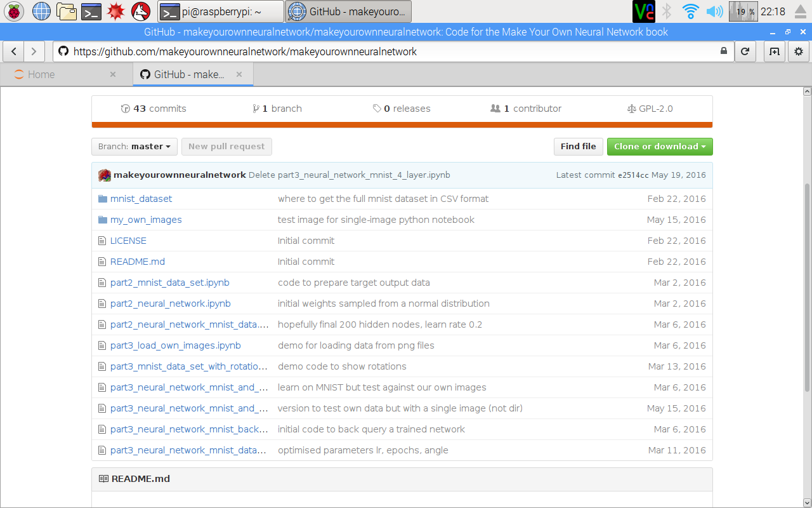Launch the web browser globe icon
Image resolution: width=812 pixels, height=508 pixels.
(x=41, y=11)
